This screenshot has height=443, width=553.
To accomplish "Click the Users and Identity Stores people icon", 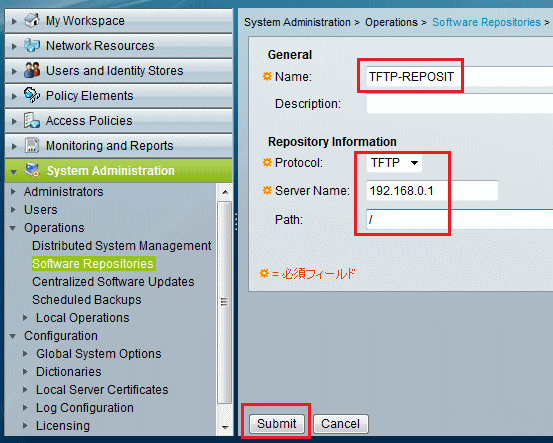I will tap(32, 70).
